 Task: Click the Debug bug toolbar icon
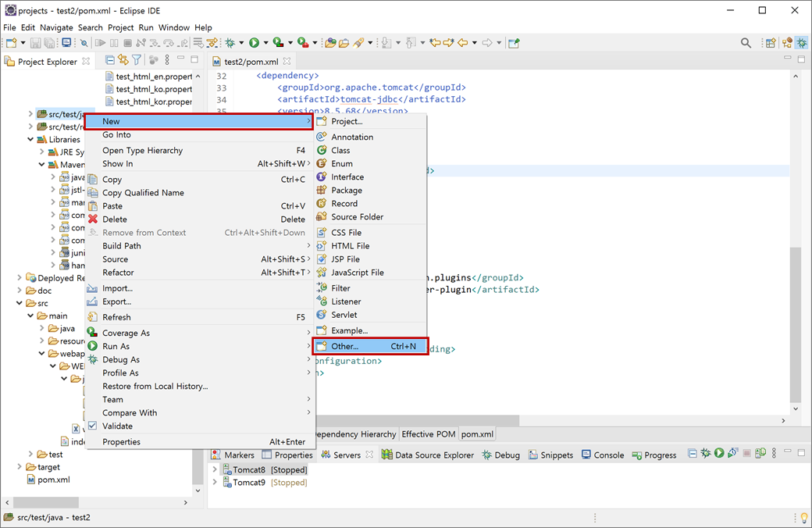[x=230, y=43]
